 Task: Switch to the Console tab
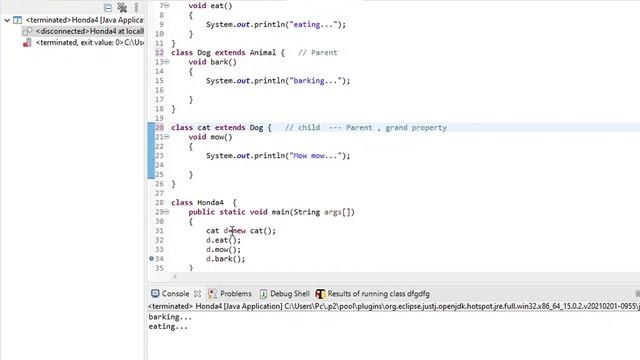[176, 293]
